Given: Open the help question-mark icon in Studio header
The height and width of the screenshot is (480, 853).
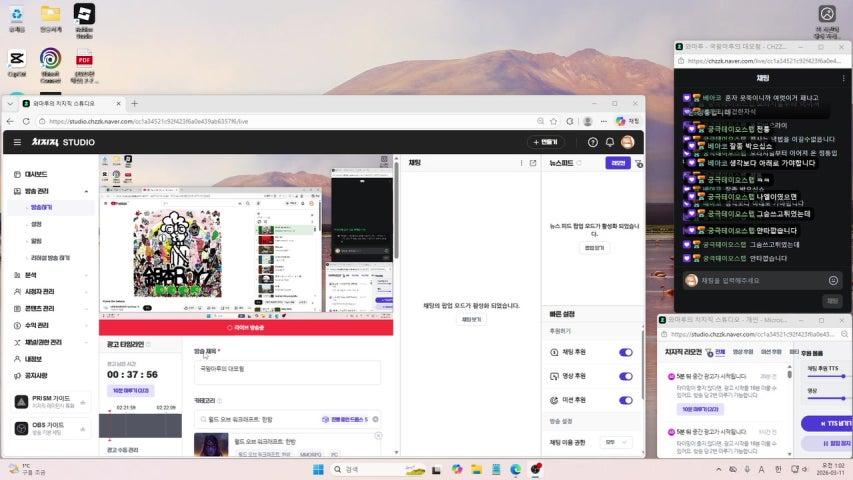Looking at the screenshot, I should point(592,142).
